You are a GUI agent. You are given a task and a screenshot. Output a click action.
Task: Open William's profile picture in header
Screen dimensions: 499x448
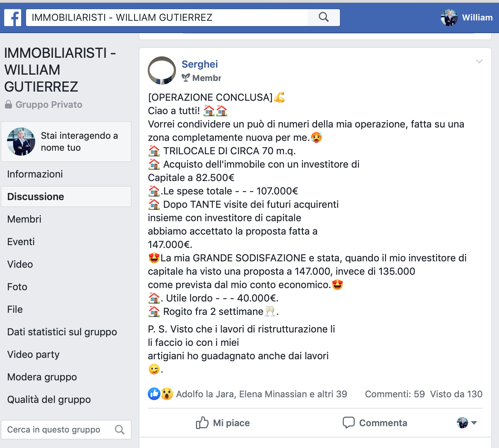(x=449, y=18)
